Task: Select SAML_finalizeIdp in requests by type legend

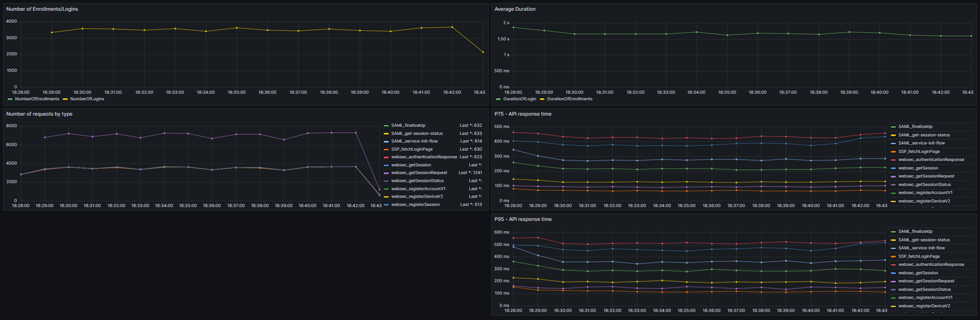Action: pyautogui.click(x=408, y=126)
